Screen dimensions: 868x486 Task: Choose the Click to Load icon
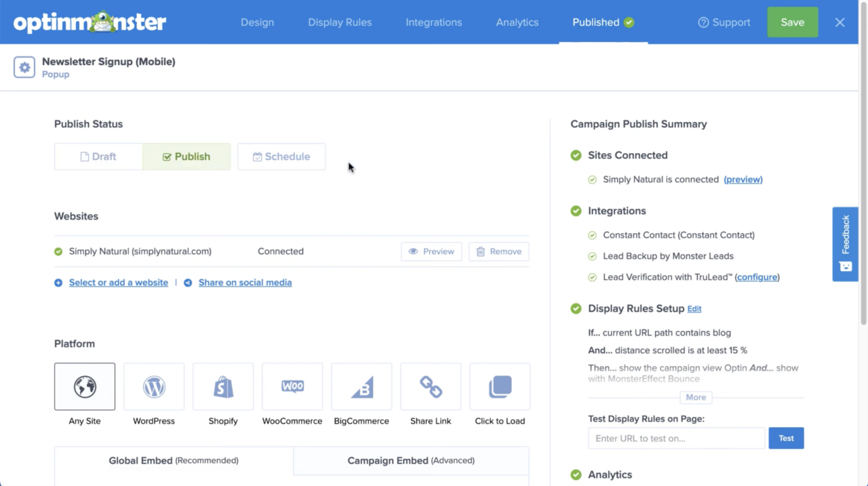500,387
